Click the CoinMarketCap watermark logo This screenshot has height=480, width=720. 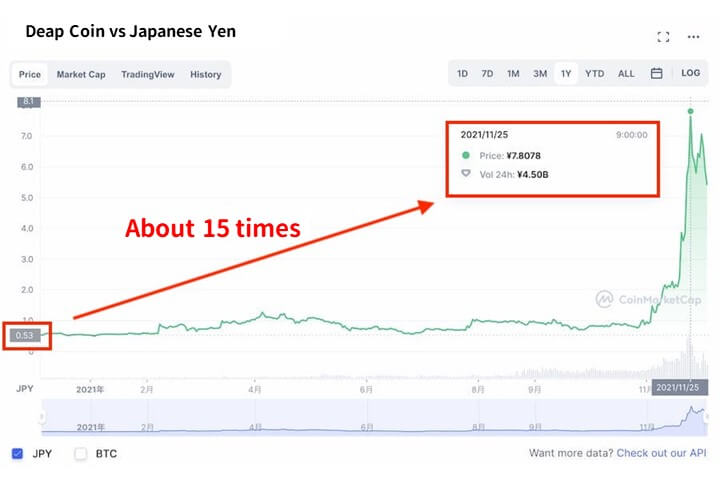tap(604, 299)
